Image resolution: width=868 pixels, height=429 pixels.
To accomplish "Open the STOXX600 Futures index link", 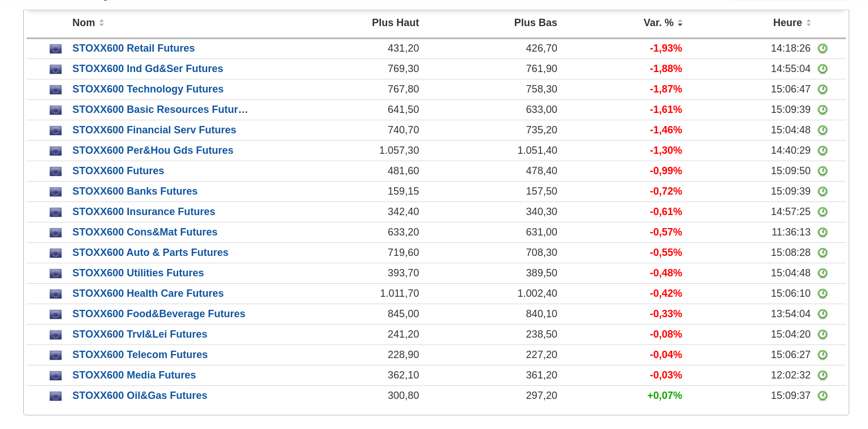I will [118, 171].
